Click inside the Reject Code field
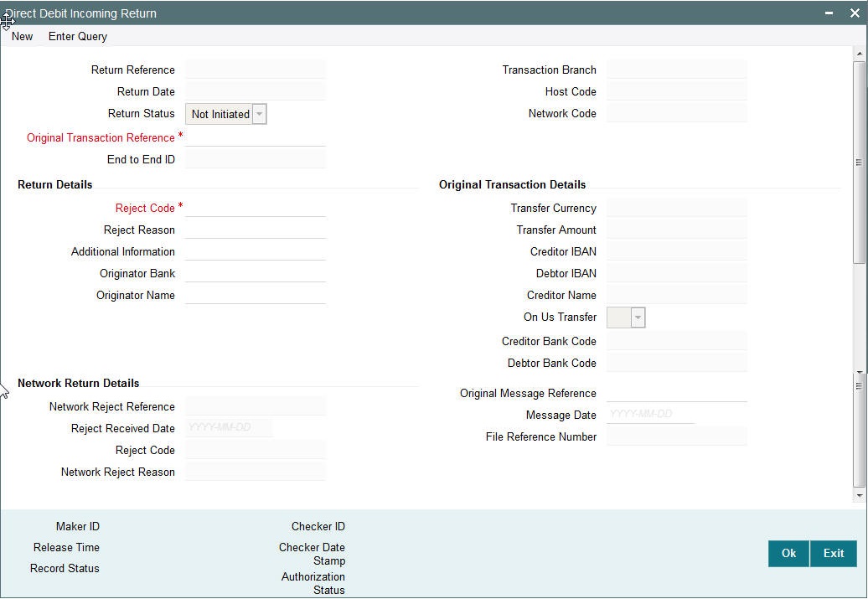The image size is (868, 599). tap(256, 208)
